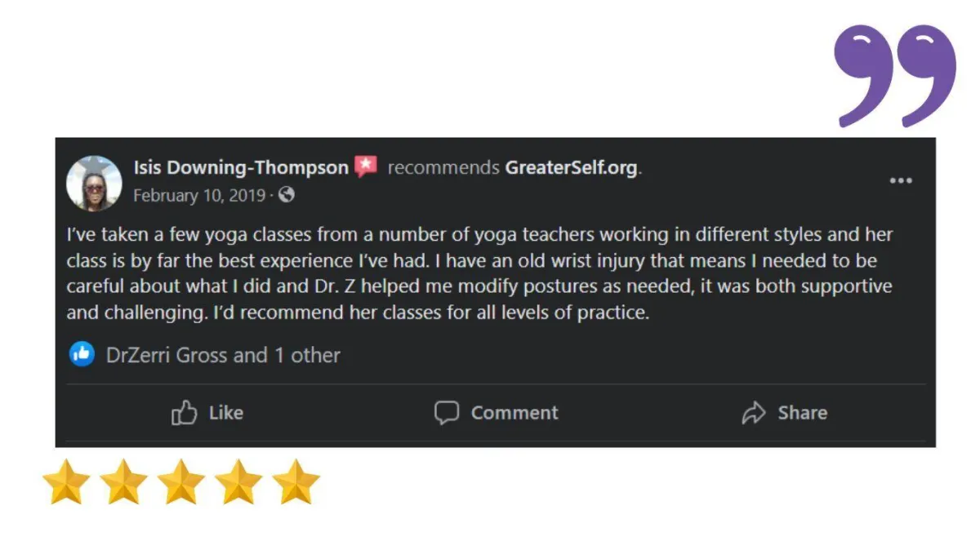Open the three-dot post options menu

[x=900, y=181]
